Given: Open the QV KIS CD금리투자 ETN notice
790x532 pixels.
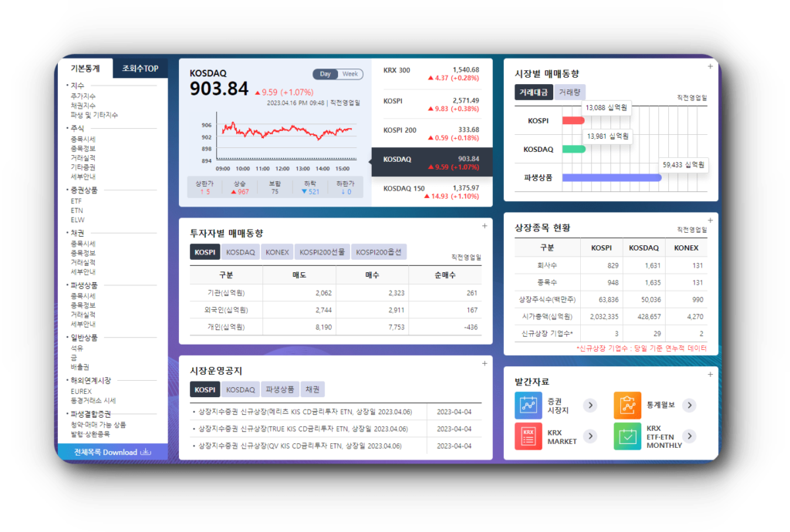Looking at the screenshot, I should click(300, 446).
